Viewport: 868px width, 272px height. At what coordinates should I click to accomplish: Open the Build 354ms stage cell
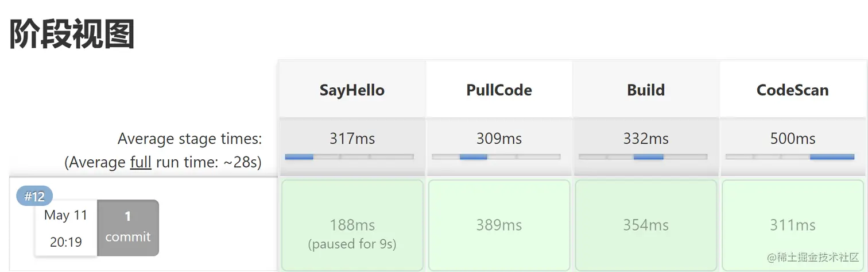[x=646, y=225]
